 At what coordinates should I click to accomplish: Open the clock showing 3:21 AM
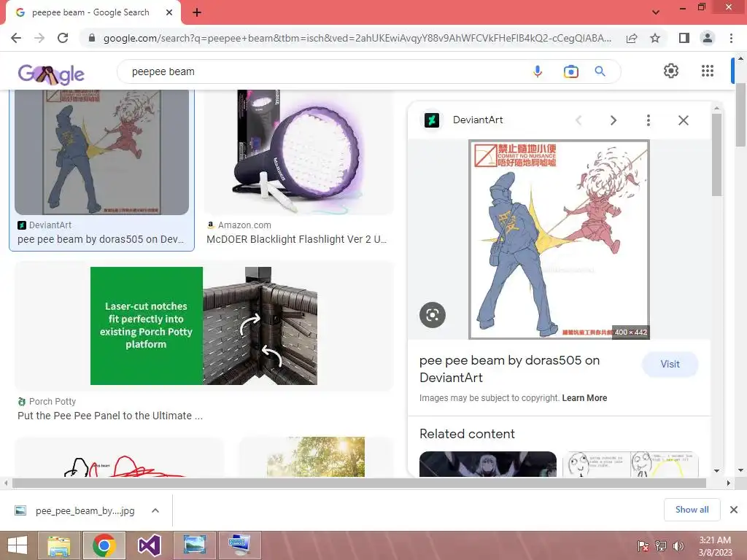click(715, 546)
